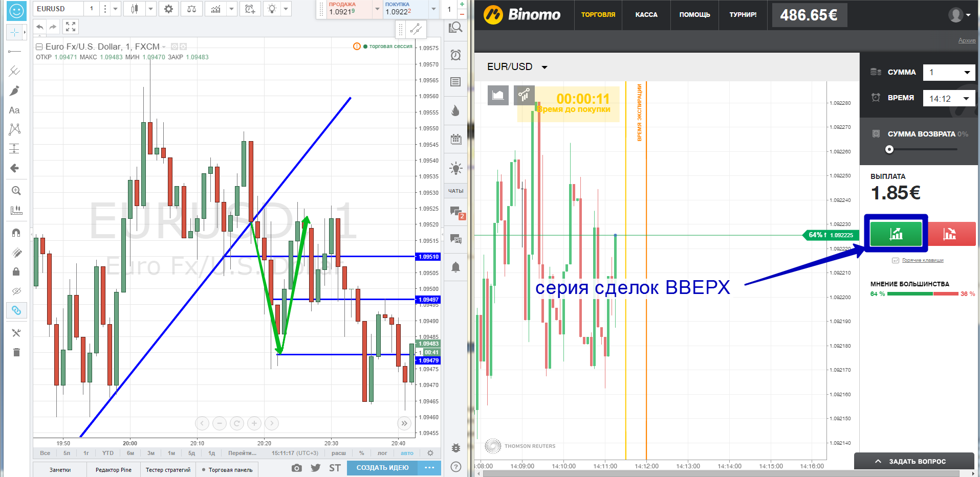The height and width of the screenshot is (477, 980).
Task: Open the ВРЕМЯ expiry time dropdown
Action: coord(949,98)
